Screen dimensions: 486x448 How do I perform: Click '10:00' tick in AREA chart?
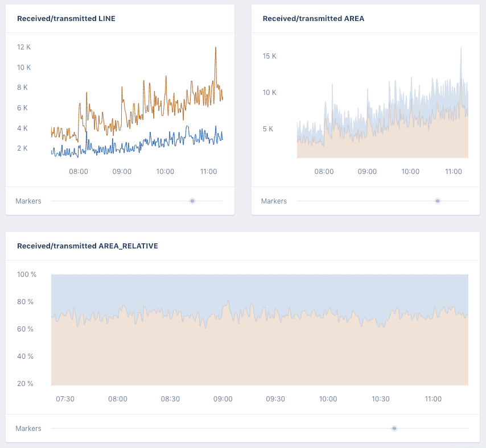[410, 172]
